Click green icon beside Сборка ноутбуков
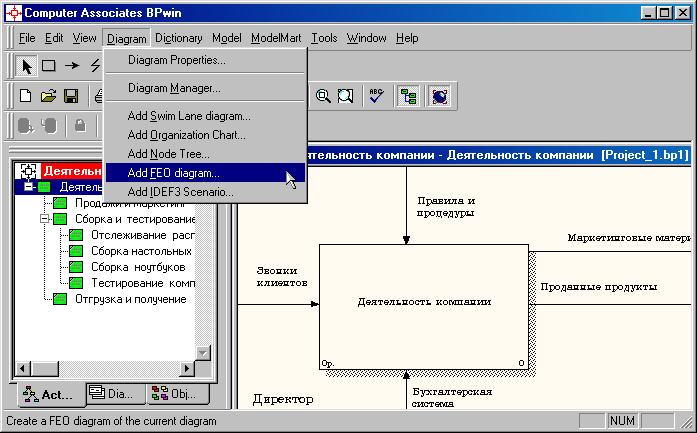 [76, 267]
